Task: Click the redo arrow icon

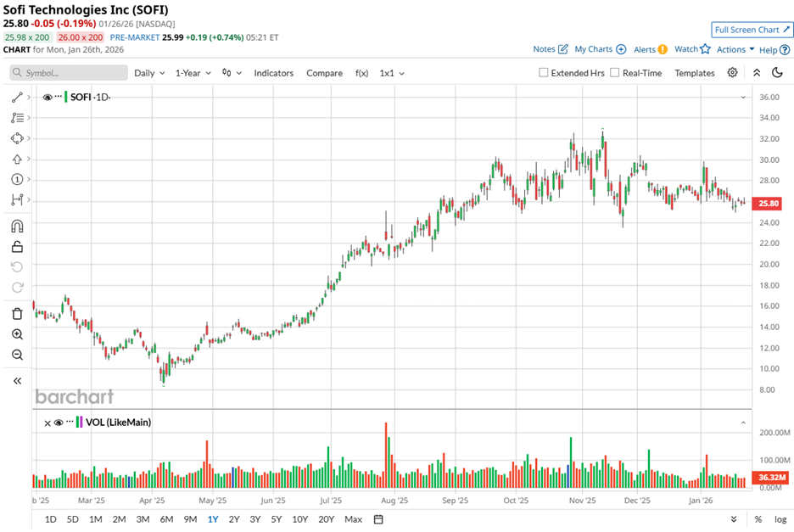Action: pyautogui.click(x=17, y=288)
